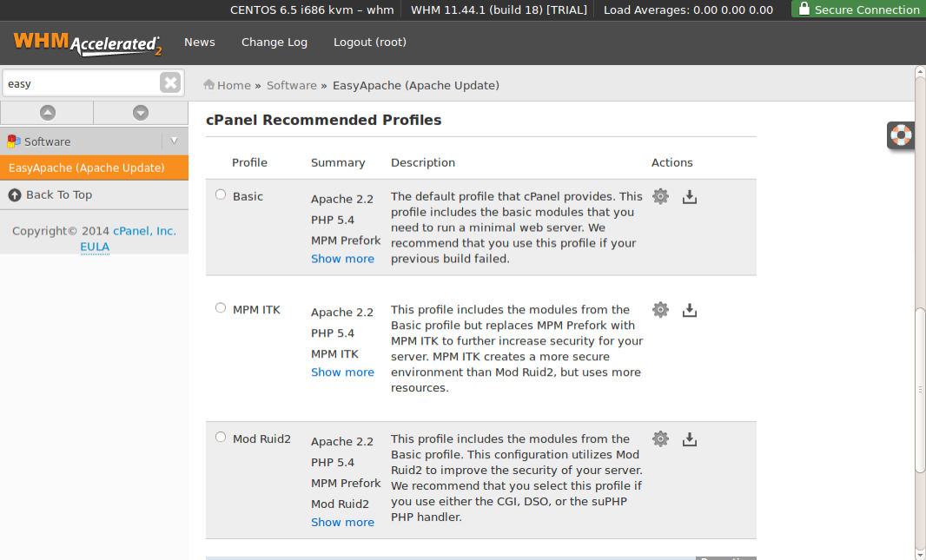Click the page vertical scrollbar thumb
This screenshot has width=926, height=560.
(x=920, y=390)
